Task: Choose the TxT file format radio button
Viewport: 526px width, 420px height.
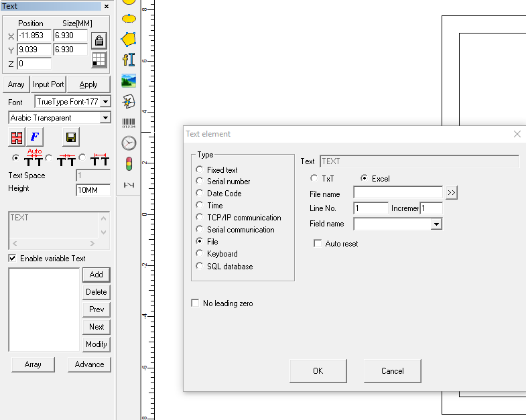Action: click(x=314, y=179)
